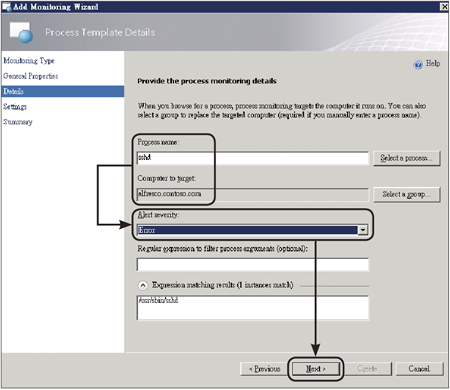Screen dimensions: 450x390
Task: Click the Computer to target field
Action: coord(253,194)
